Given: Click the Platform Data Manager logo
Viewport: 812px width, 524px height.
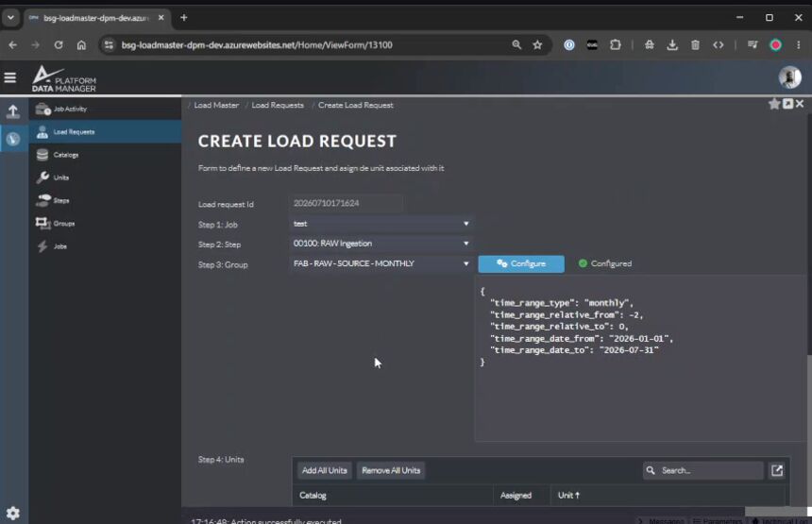Looking at the screenshot, I should tap(63, 79).
